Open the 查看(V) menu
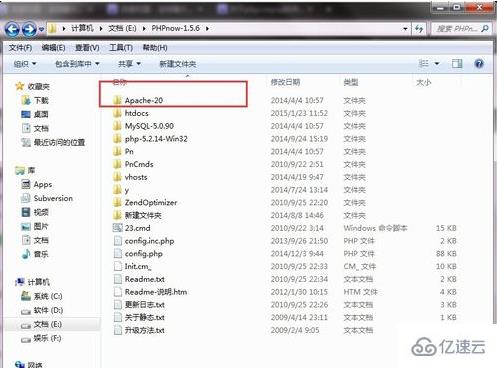This screenshot has width=497, height=368. (87, 48)
